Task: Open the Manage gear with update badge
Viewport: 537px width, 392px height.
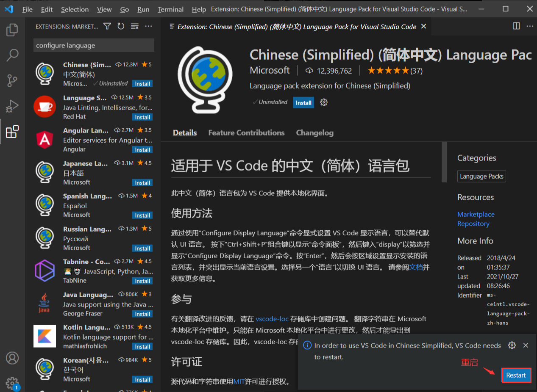Action: click(x=12, y=383)
